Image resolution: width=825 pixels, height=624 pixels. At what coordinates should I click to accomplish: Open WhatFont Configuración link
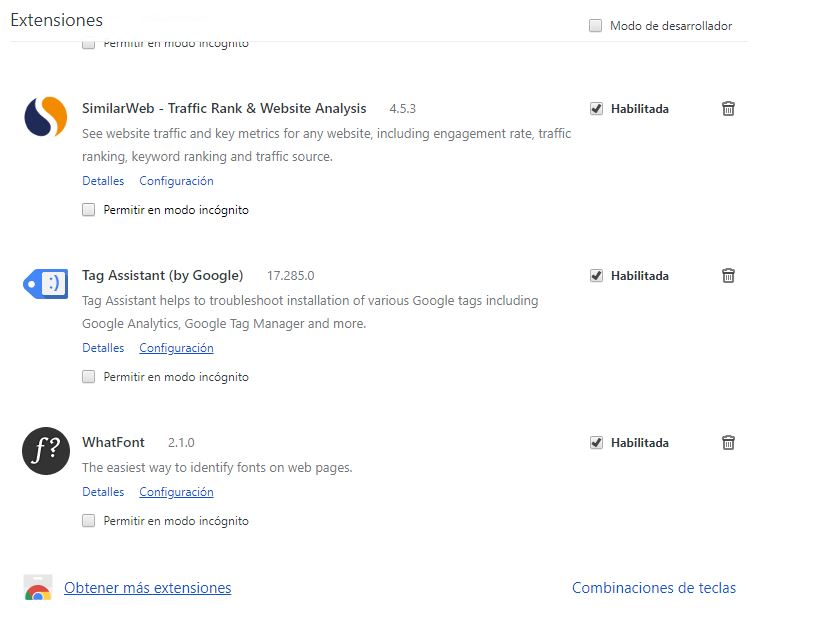176,492
